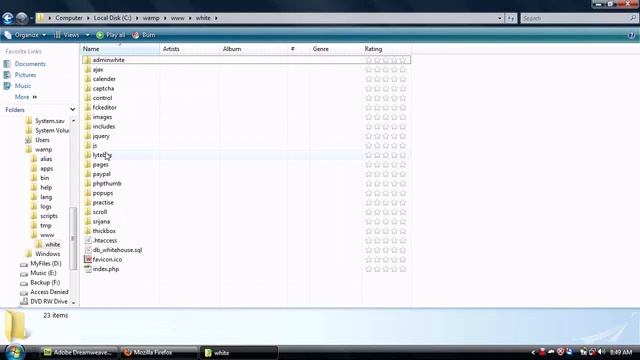The image size is (640, 360).
Task: Sort by the Album column header
Action: 253,49
